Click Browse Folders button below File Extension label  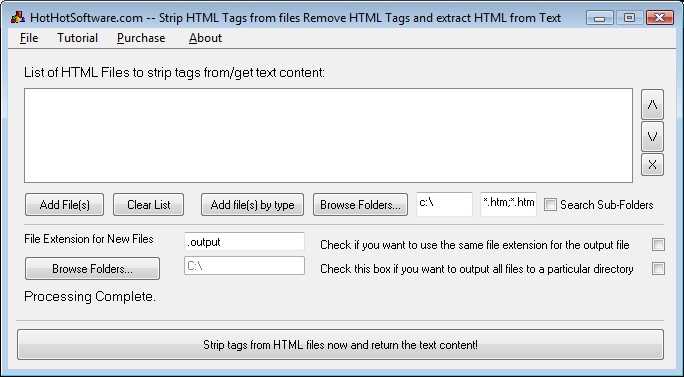(92, 268)
